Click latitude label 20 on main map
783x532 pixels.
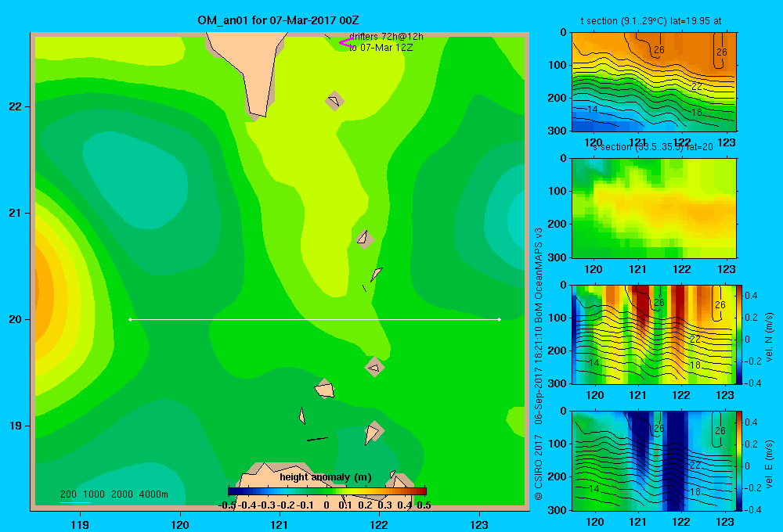pyautogui.click(x=16, y=319)
